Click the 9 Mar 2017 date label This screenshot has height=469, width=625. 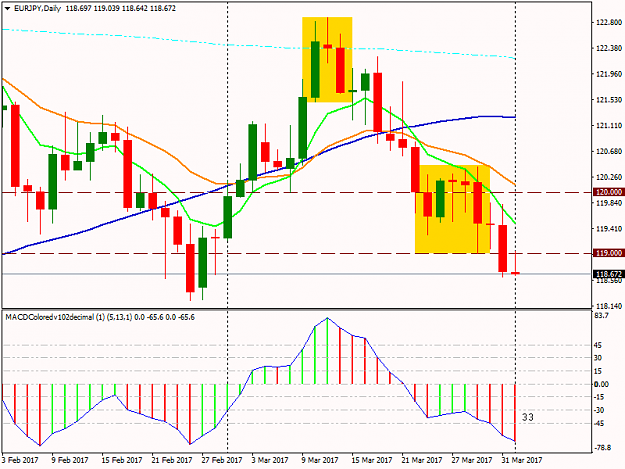point(320,460)
